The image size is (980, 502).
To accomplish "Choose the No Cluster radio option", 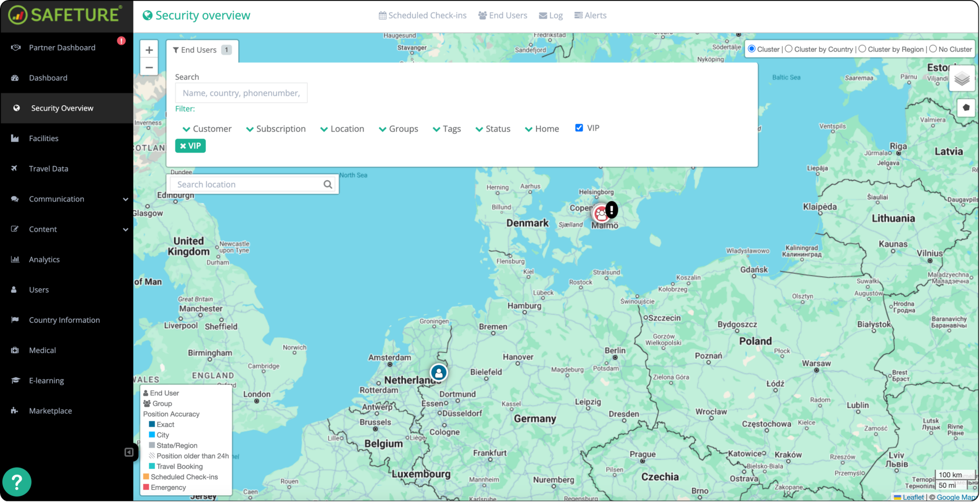I will pos(933,49).
